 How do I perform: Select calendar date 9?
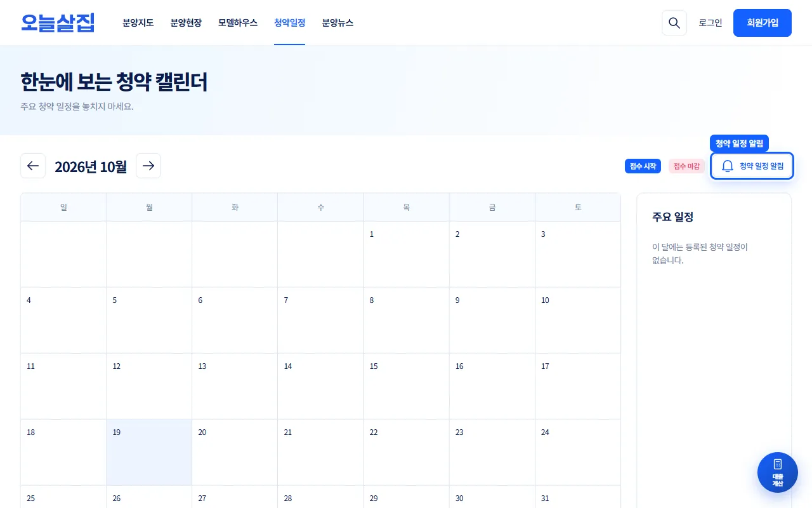(x=492, y=320)
